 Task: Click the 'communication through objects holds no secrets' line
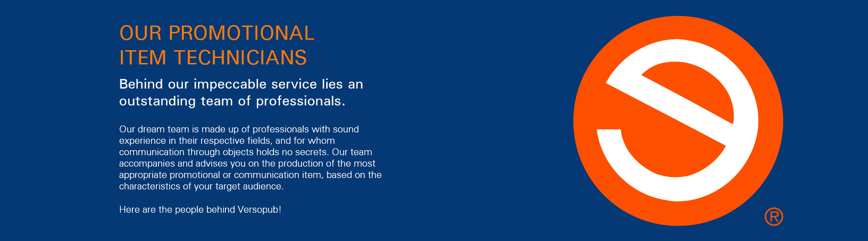click(x=246, y=152)
